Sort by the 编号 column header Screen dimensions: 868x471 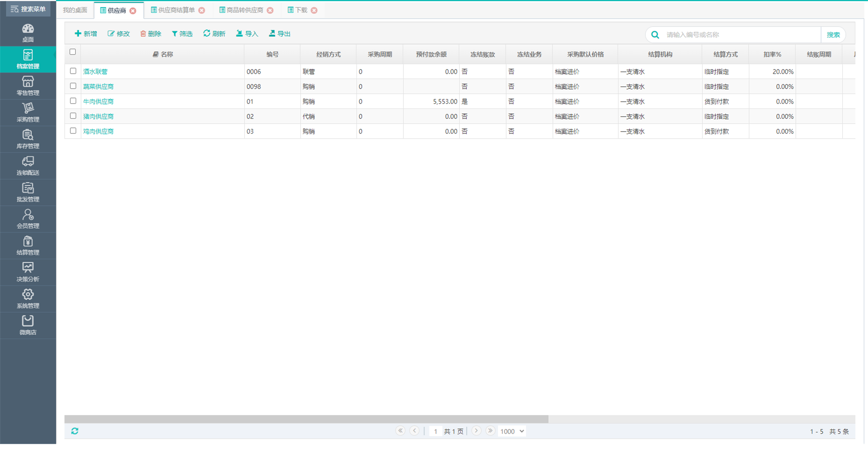(272, 54)
